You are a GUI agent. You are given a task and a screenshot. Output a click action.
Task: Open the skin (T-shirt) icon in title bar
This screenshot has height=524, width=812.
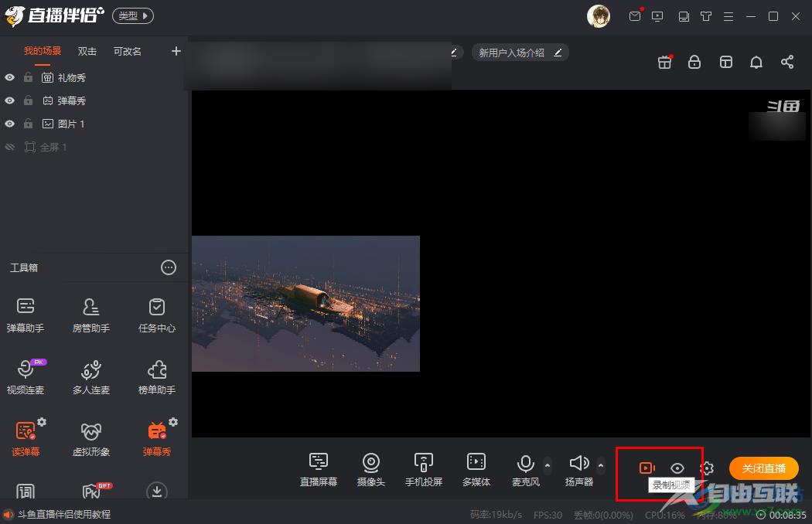click(705, 16)
